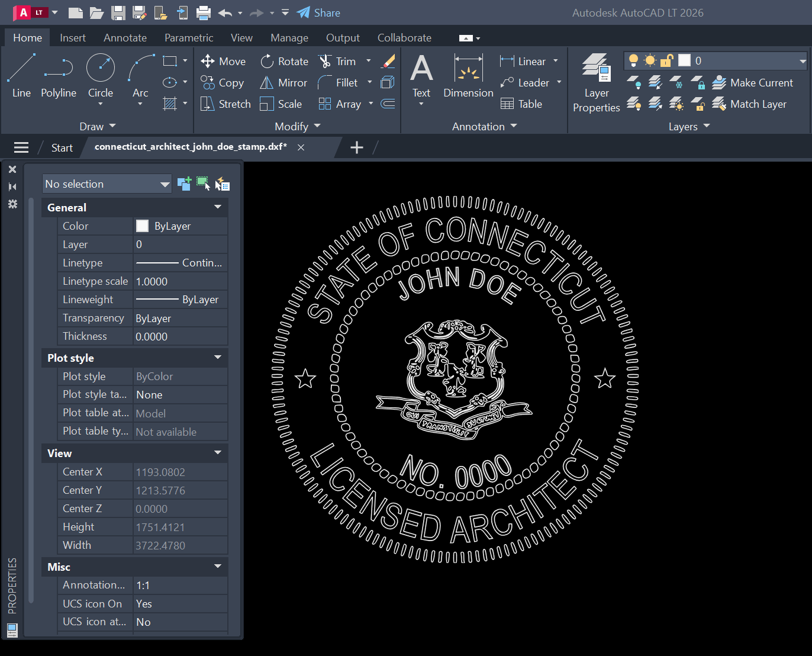
Task: Collapse the Misc section
Action: pos(218,567)
